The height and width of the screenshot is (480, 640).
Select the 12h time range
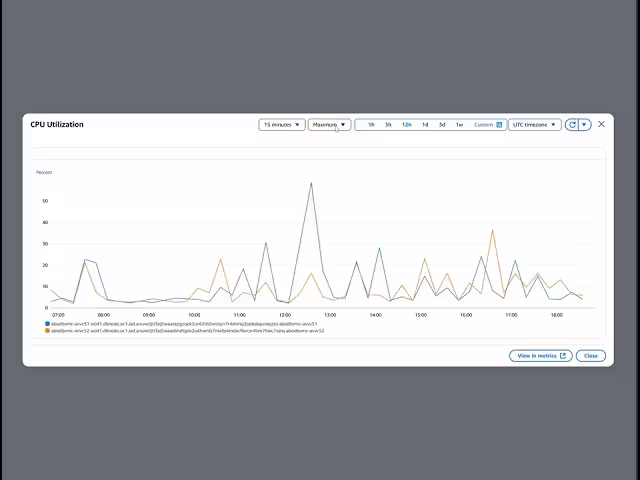tap(407, 125)
